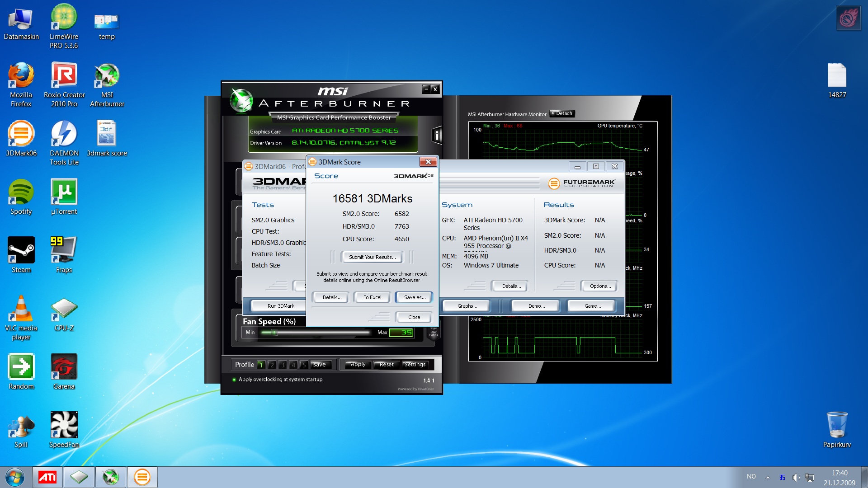Click Reset in MSI Afterburner
The height and width of the screenshot is (488, 868).
(x=387, y=365)
